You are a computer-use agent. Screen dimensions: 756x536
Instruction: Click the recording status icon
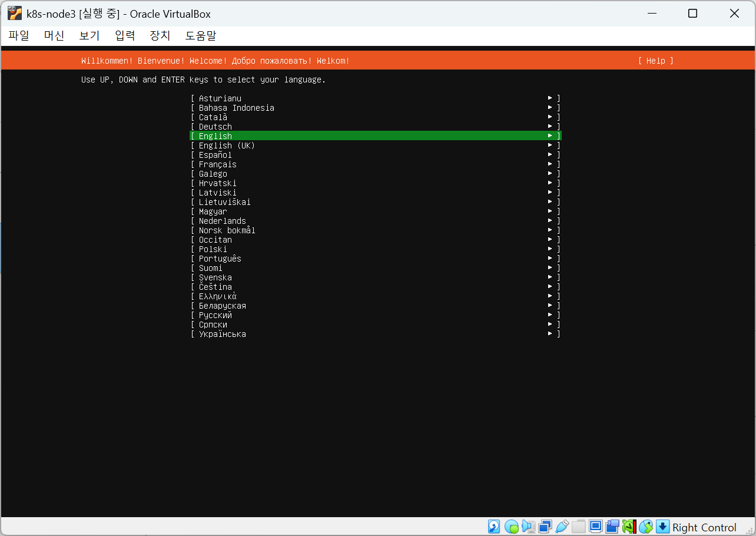[x=612, y=527]
